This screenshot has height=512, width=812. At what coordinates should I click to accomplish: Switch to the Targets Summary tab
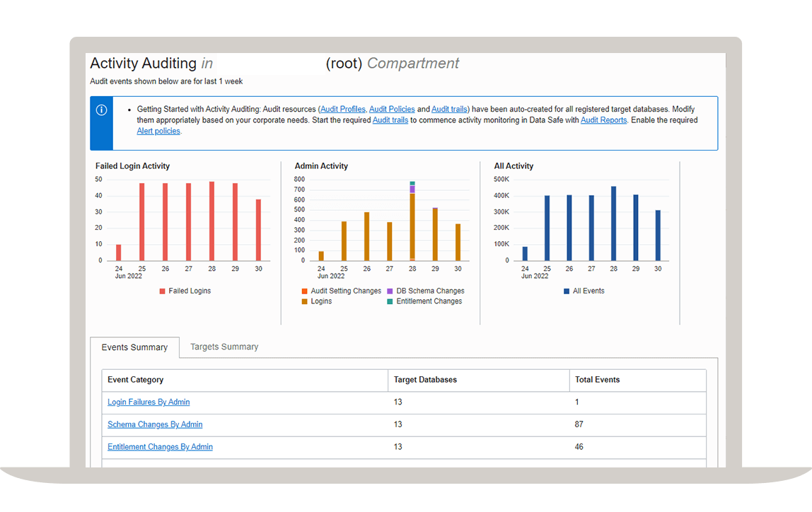coord(224,347)
